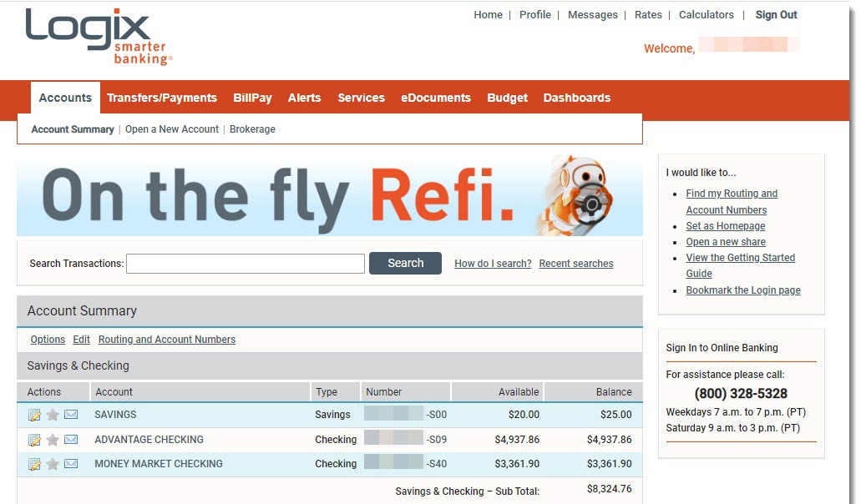Screen dimensions: 861x504
Task: Open the How do I search link
Action: [492, 263]
